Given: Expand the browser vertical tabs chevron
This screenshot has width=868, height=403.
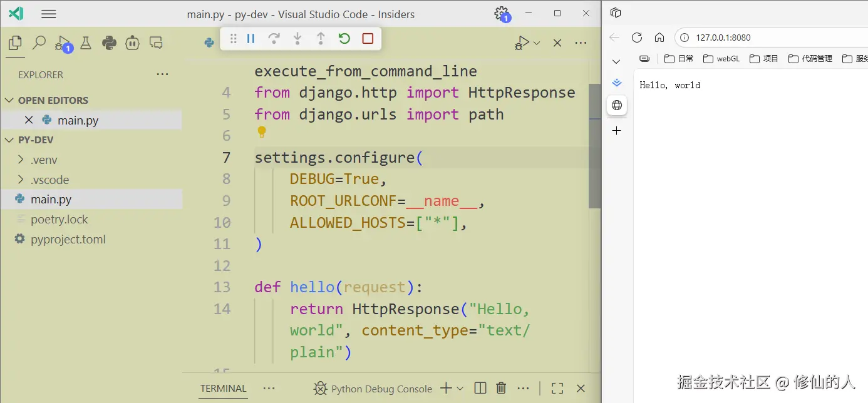Looking at the screenshot, I should click(x=616, y=61).
